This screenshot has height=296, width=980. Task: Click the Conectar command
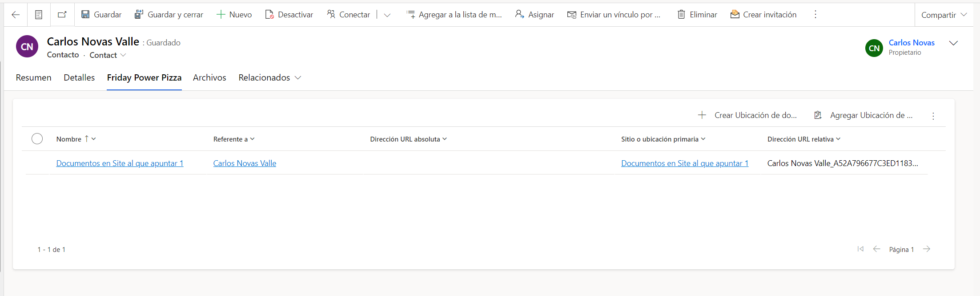click(x=349, y=15)
